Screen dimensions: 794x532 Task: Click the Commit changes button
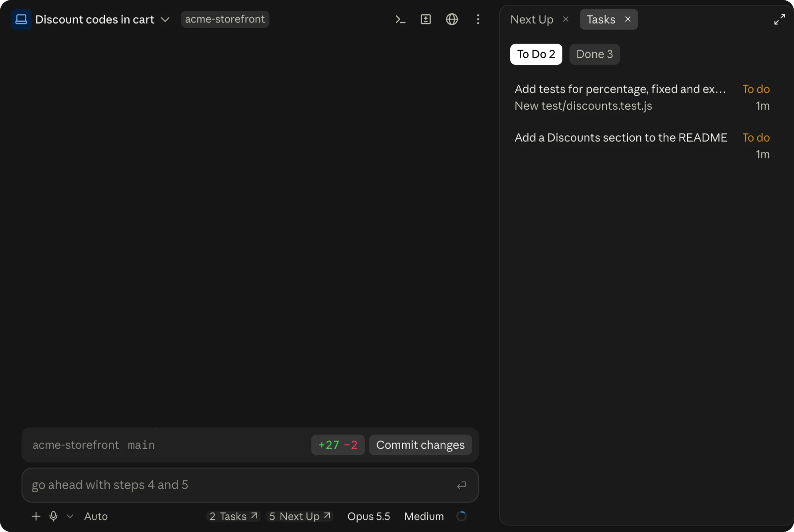click(420, 445)
